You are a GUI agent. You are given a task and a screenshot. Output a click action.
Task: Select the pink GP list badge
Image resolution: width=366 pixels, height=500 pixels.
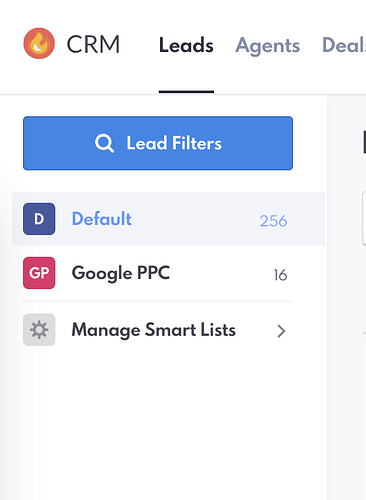tap(39, 273)
